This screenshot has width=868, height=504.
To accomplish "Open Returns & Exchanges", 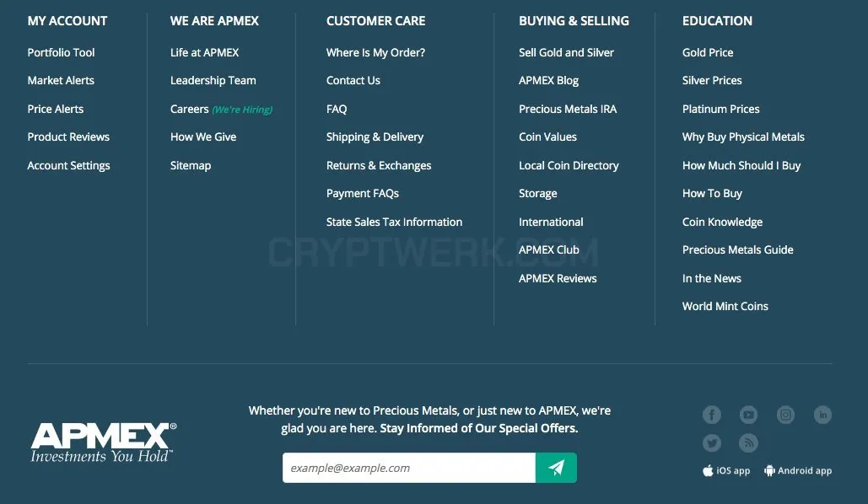I will click(379, 165).
